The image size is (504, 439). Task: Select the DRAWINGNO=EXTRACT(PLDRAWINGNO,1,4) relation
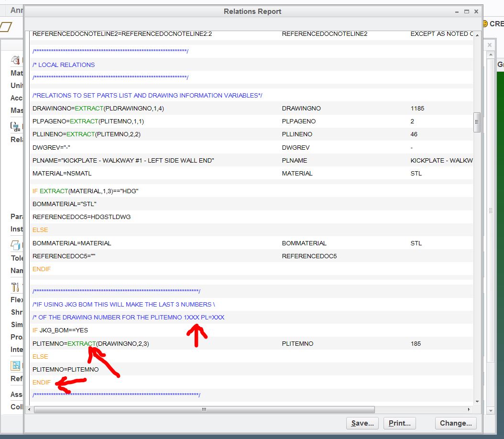point(98,108)
